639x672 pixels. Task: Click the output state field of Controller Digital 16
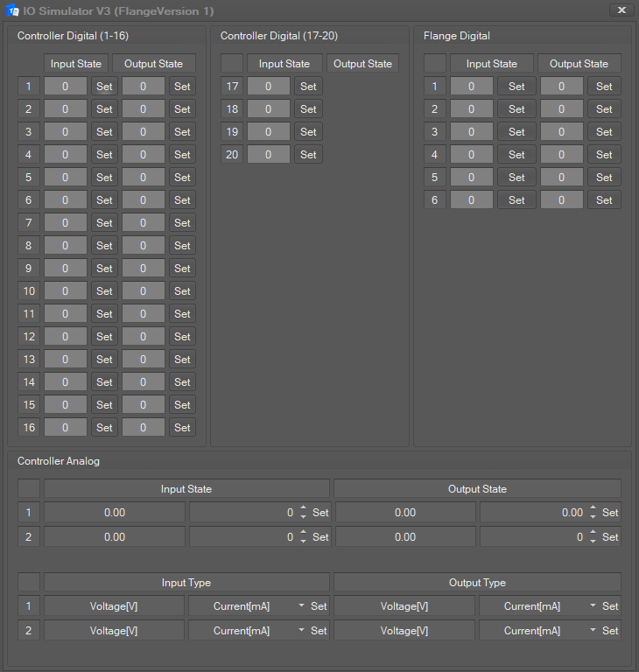(144, 427)
